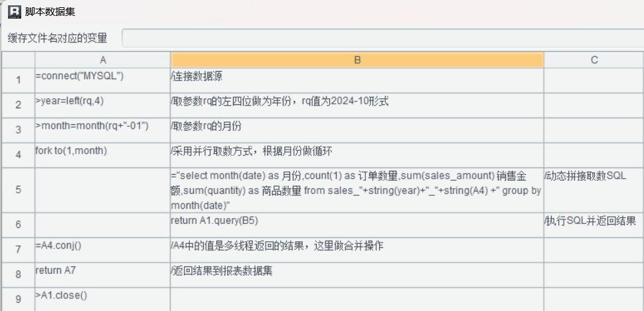Image resolution: width=644 pixels, height=311 pixels.
Task: Select column C header
Action: click(x=594, y=60)
